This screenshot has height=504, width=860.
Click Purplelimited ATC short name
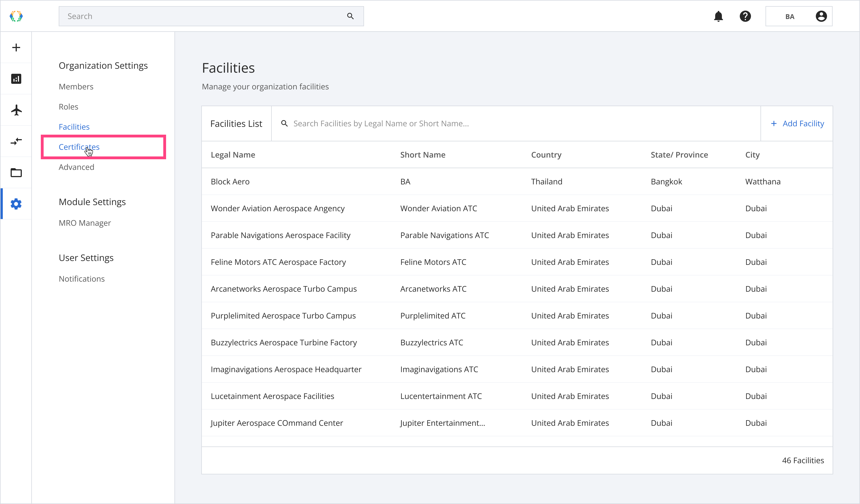point(433,316)
